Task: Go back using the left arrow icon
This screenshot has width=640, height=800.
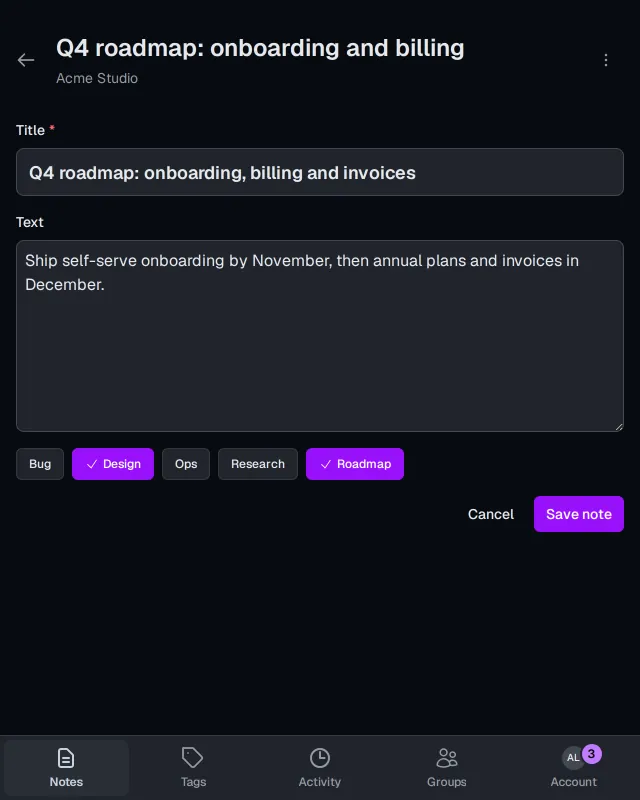Action: pyautogui.click(x=26, y=60)
